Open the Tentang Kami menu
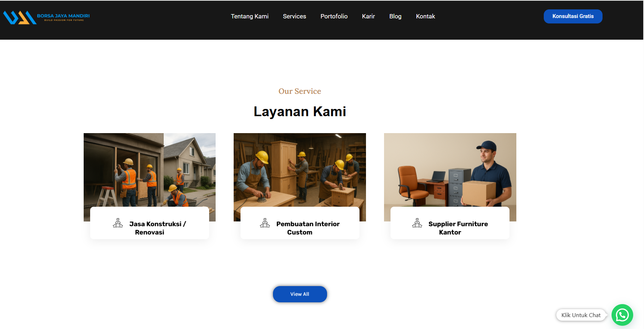 (250, 16)
